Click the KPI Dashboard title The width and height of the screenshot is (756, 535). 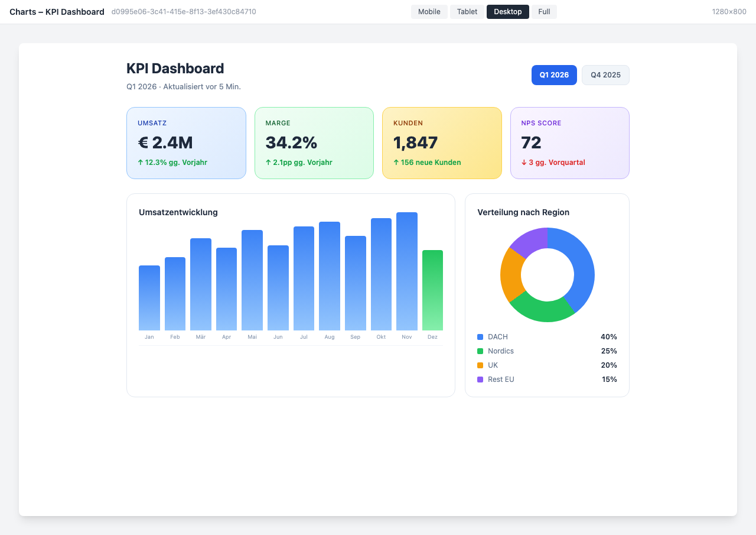175,69
